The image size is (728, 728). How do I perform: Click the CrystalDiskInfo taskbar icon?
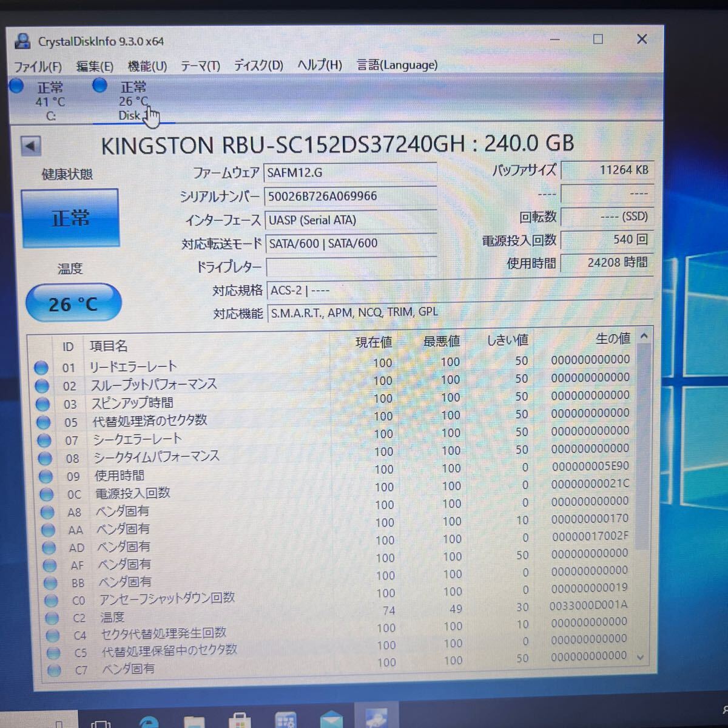pyautogui.click(x=377, y=716)
